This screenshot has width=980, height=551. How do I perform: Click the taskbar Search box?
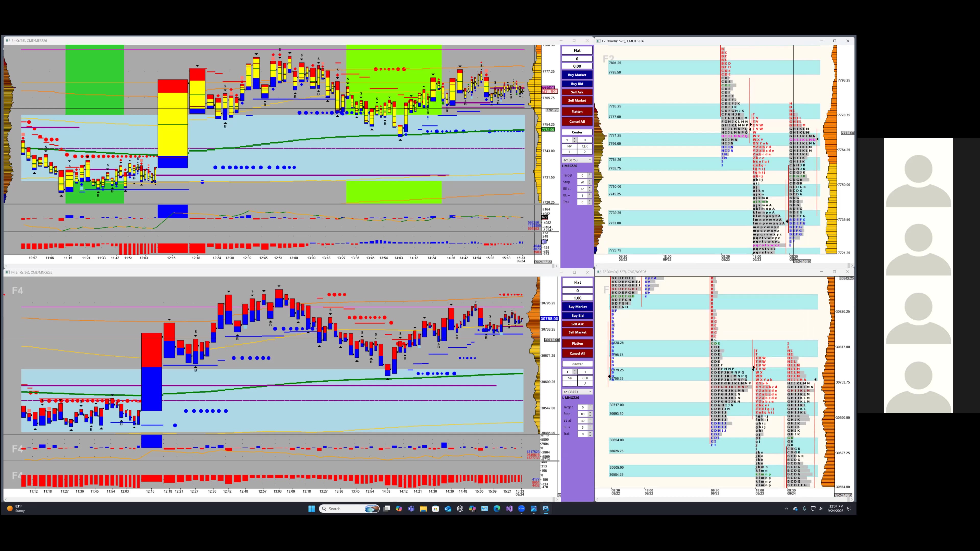(x=349, y=509)
